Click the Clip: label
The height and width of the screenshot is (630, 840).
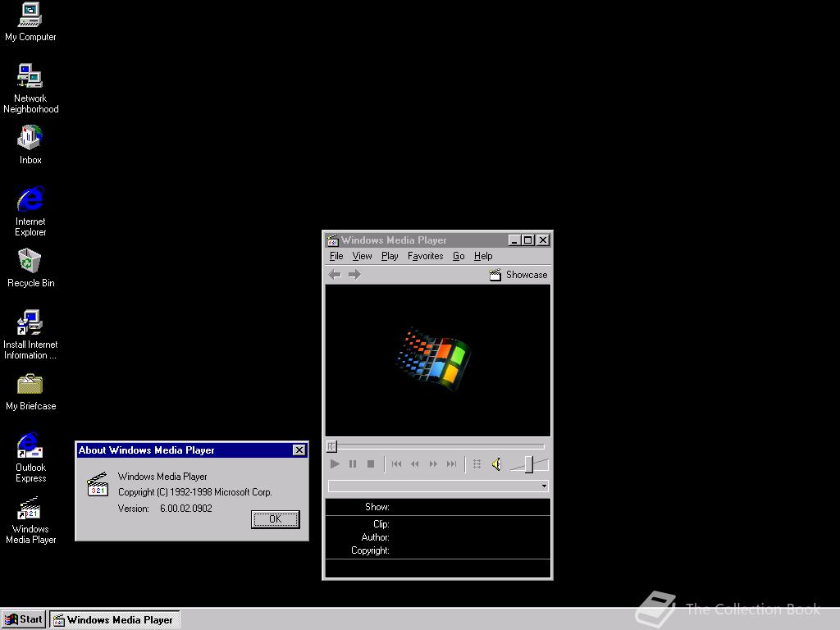click(x=381, y=524)
